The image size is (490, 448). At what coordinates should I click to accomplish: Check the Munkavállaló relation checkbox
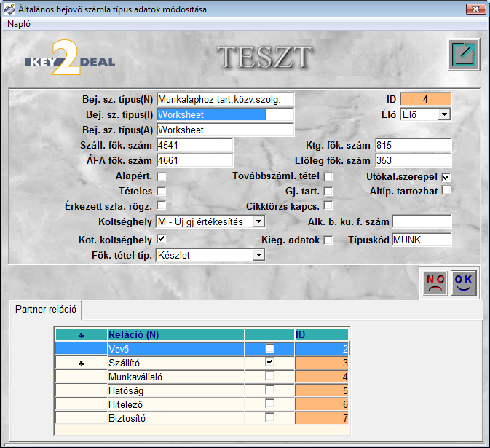[269, 375]
